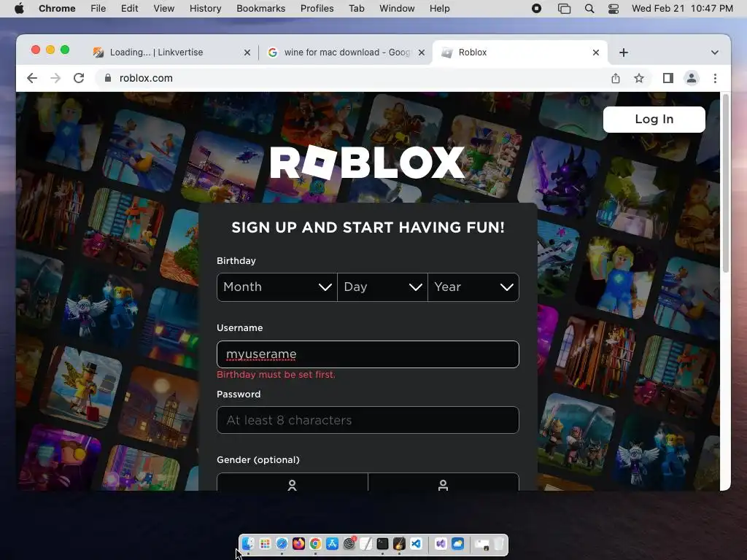Open the Chrome three-dot menu
The width and height of the screenshot is (747, 560).
click(715, 78)
